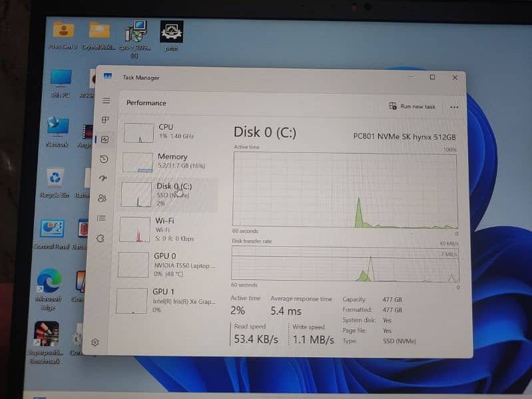The image size is (532, 399).
Task: Click the Task Manager title bar app icon
Action: [108, 76]
